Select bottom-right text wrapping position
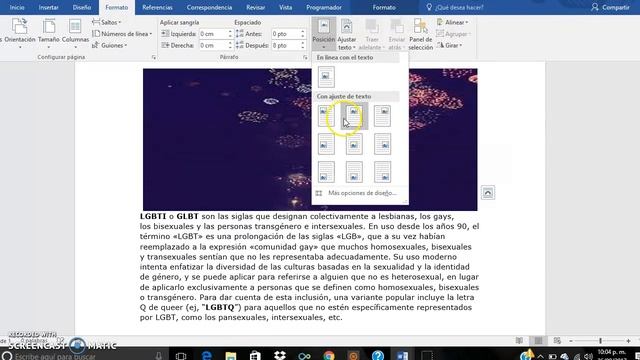This screenshot has height=360, width=640. (x=382, y=172)
